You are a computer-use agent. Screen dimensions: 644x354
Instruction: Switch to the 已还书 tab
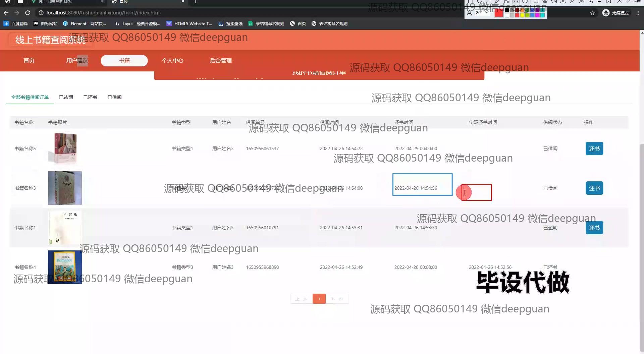90,97
